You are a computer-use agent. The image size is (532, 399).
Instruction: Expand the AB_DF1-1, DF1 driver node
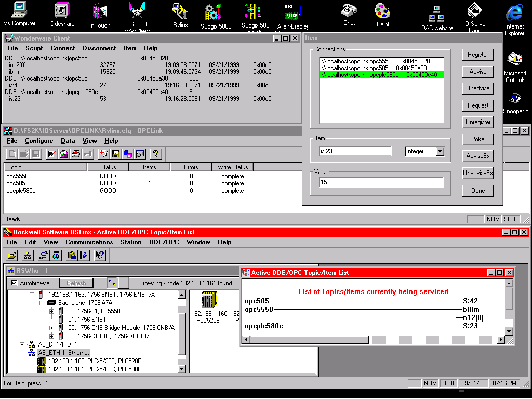[x=22, y=344]
